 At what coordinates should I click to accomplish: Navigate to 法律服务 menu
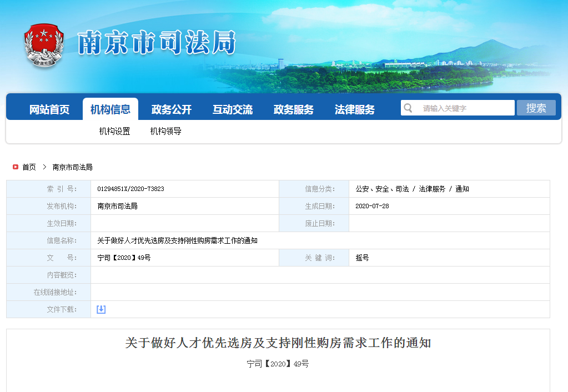click(x=355, y=109)
